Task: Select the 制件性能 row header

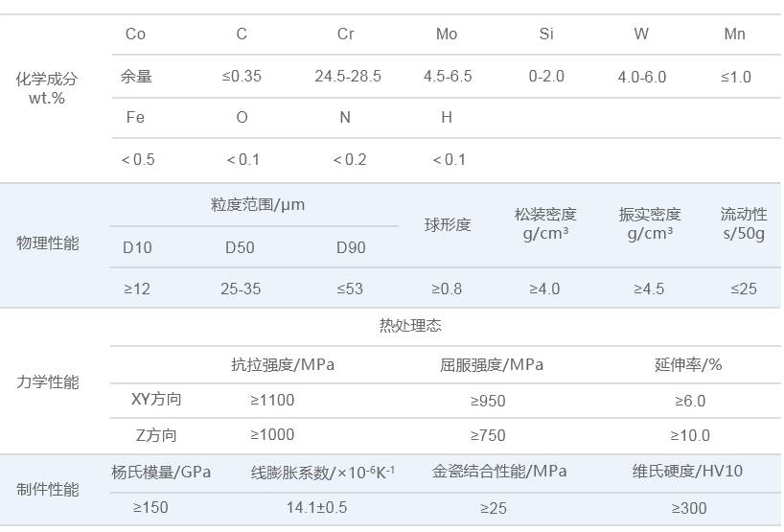Action: [47, 490]
